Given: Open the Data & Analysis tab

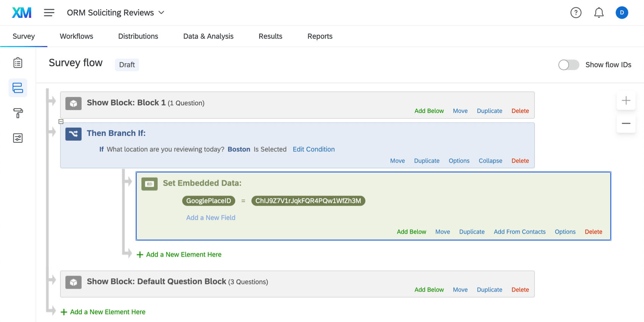Looking at the screenshot, I should (208, 36).
